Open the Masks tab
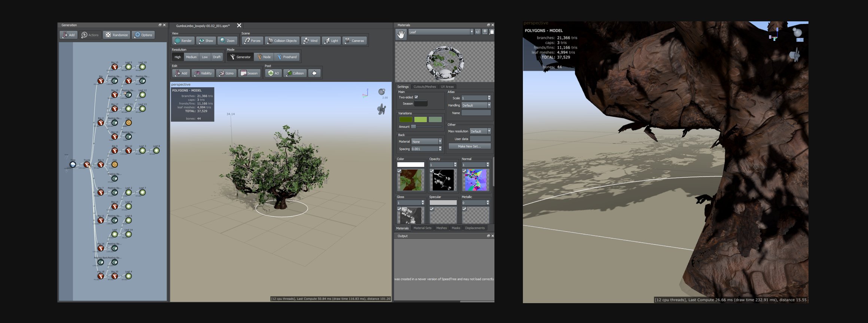 click(456, 228)
